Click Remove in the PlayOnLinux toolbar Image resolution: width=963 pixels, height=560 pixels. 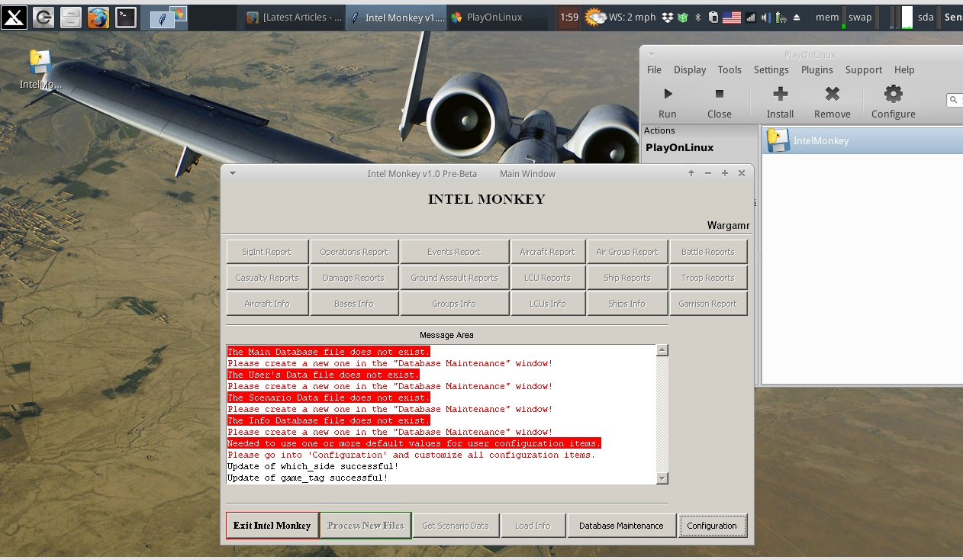pos(832,101)
